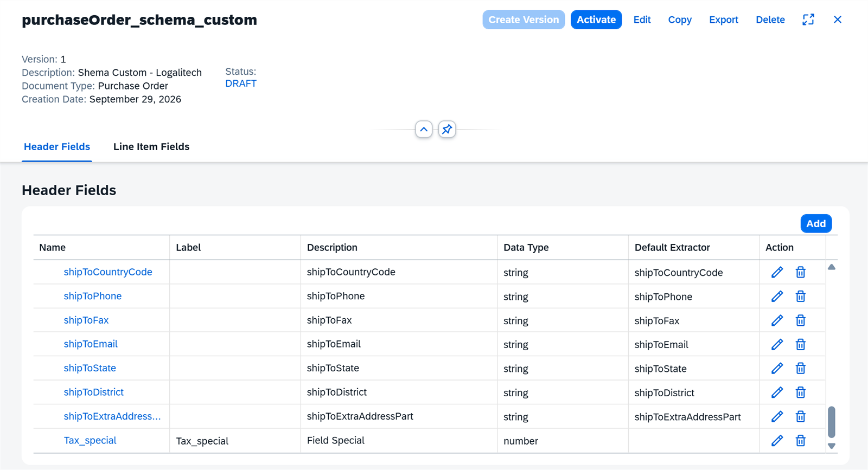Pin the header with the pin icon
Screen dimensions: 868x470
coord(447,129)
